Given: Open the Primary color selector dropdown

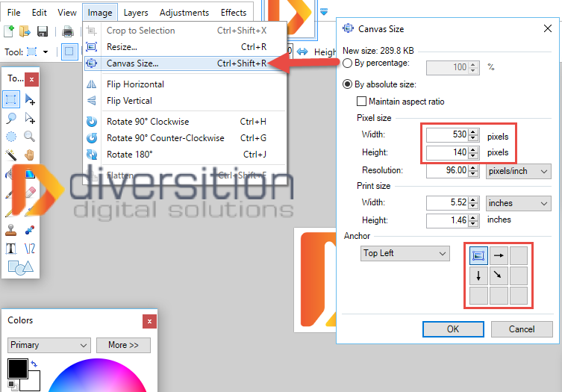Looking at the screenshot, I should click(x=49, y=345).
